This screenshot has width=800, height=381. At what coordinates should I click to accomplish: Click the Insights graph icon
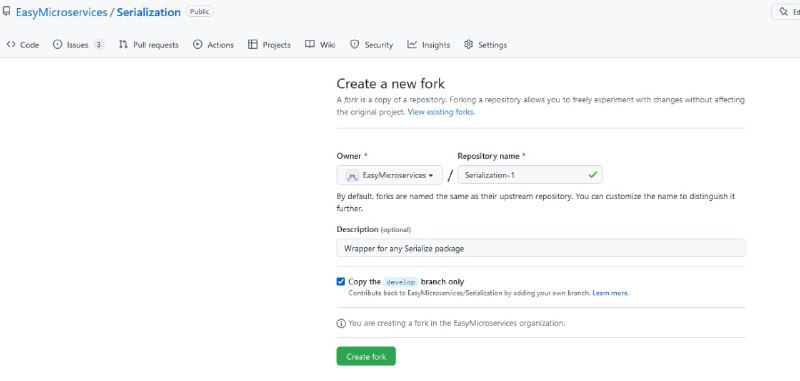[x=412, y=44]
